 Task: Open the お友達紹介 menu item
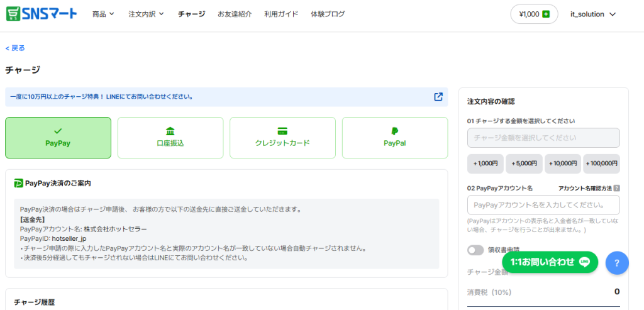click(235, 14)
